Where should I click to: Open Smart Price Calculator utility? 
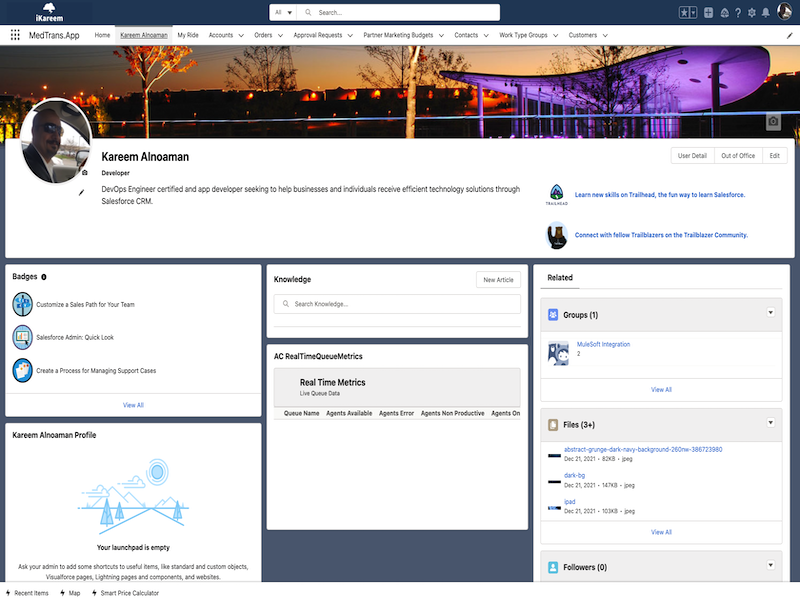coord(125,593)
